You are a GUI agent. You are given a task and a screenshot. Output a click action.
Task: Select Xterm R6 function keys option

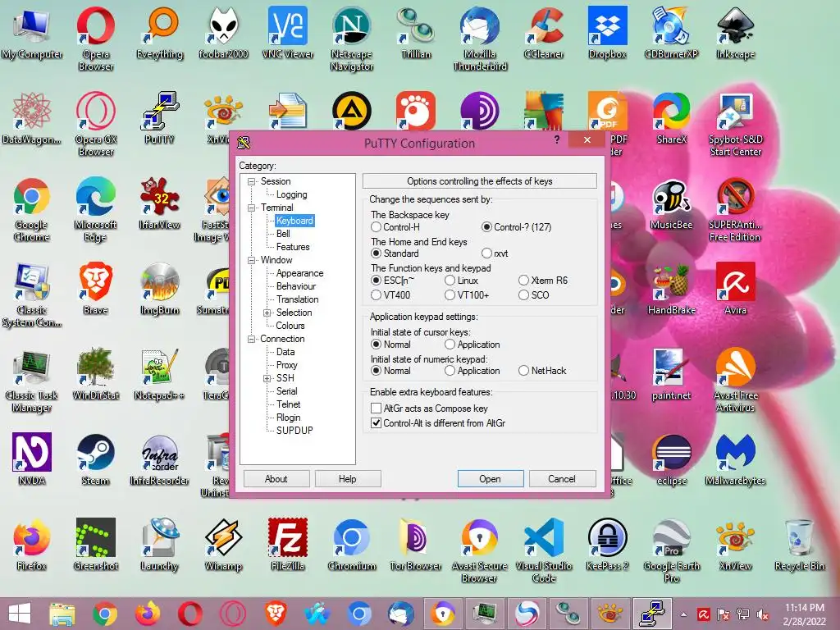543,281
